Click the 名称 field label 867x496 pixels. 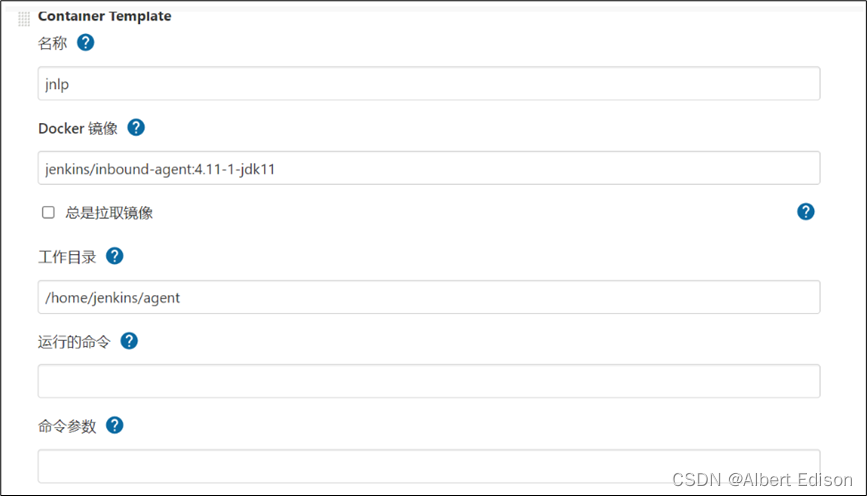(52, 43)
